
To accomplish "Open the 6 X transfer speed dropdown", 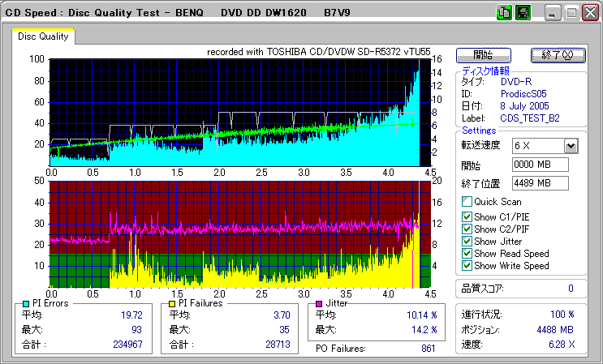I will (571, 145).
